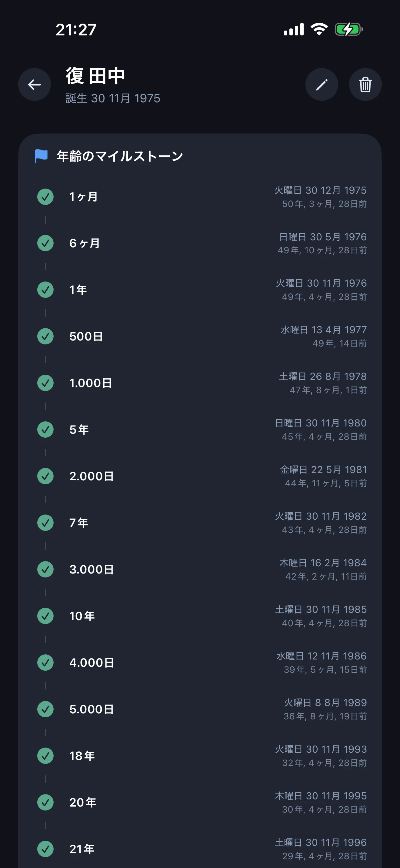Tap the blue flag milestone icon
The image size is (400, 868).
point(41,156)
